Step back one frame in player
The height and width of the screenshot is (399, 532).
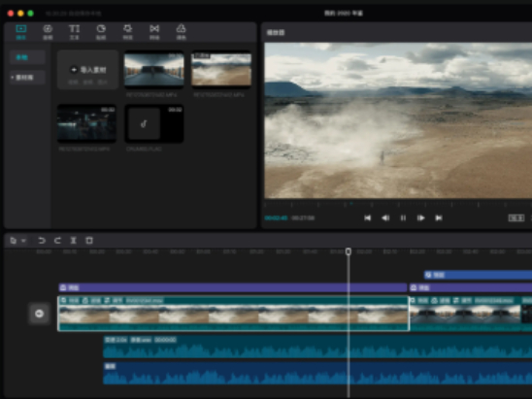coord(385,217)
